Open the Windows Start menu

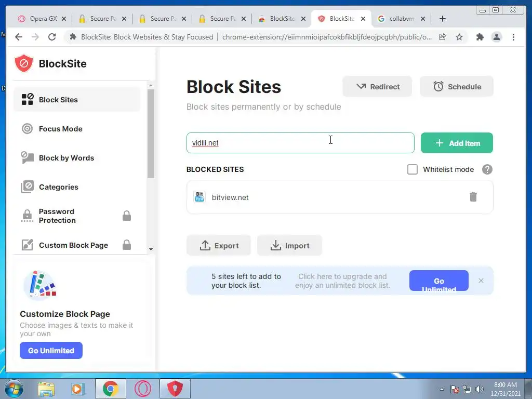coord(14,389)
